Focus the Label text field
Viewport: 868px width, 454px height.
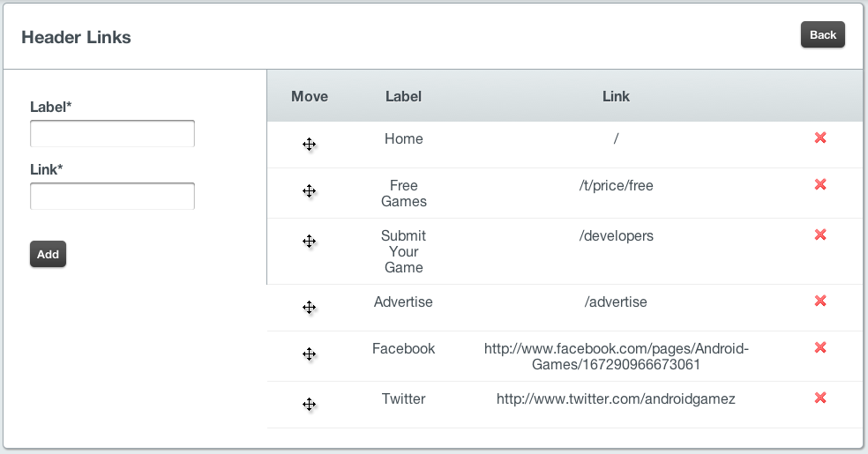tap(112, 134)
